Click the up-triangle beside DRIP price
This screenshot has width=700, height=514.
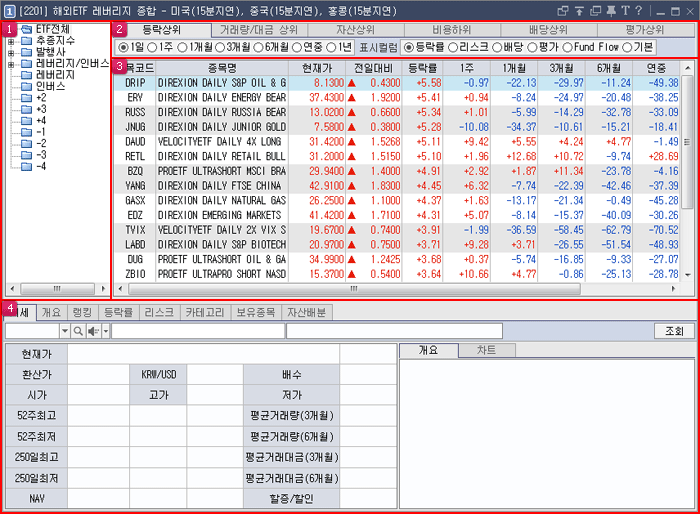(x=351, y=83)
